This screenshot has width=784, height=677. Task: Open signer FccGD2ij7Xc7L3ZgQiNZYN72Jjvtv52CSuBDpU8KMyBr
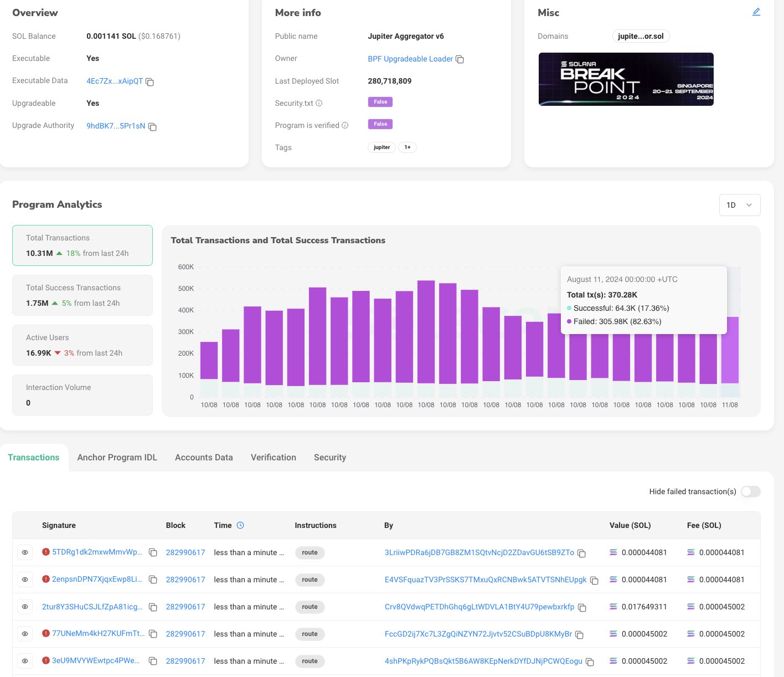(x=478, y=634)
